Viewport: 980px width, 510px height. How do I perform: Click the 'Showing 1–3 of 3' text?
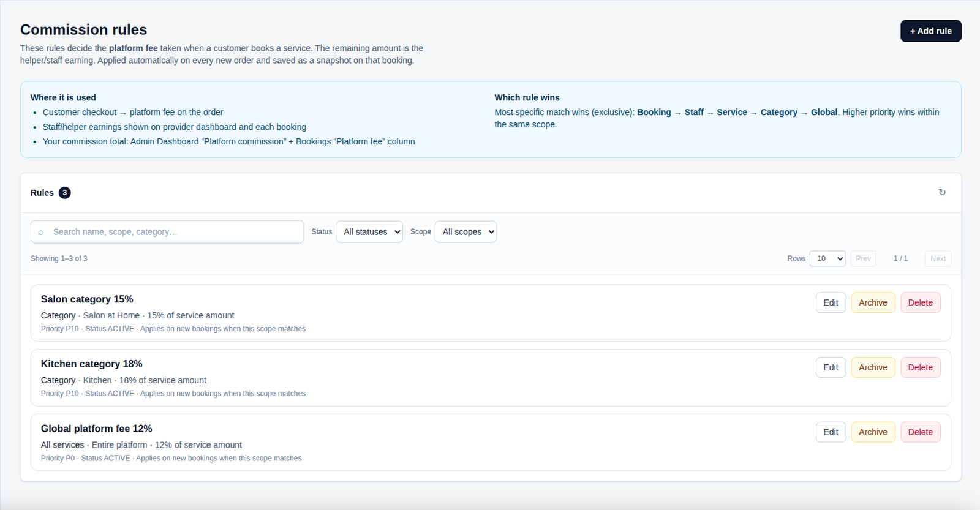coord(59,258)
